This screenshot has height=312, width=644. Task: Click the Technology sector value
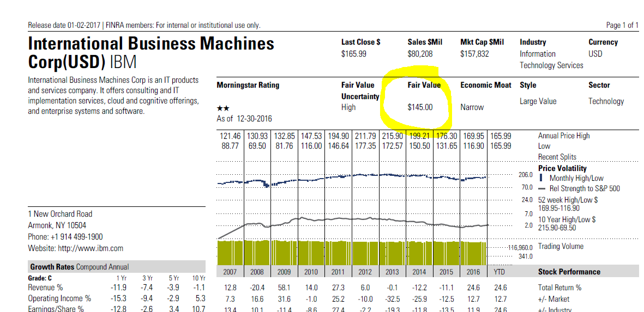point(606,101)
